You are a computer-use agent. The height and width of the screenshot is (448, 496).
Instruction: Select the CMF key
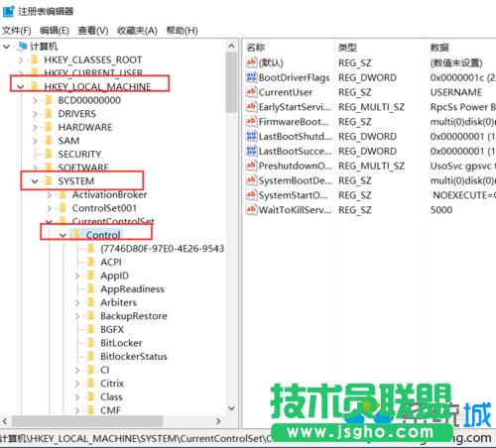coord(111,410)
